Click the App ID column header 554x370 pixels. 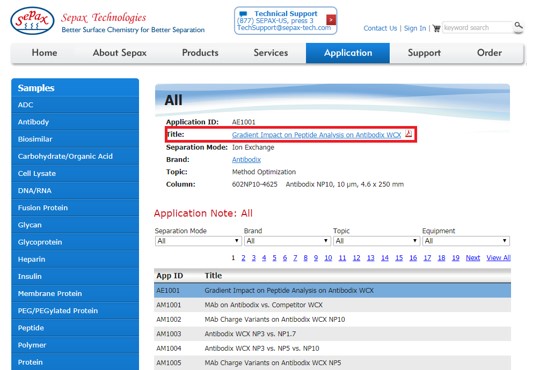170,276
